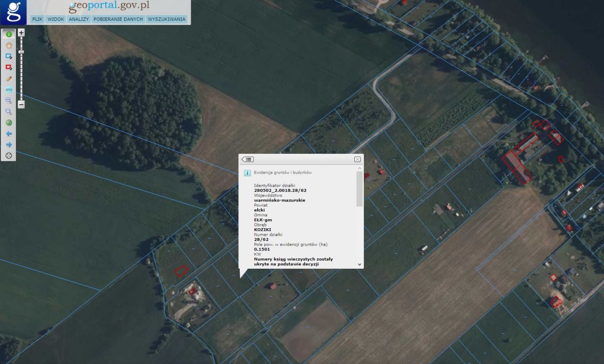The width and height of the screenshot is (604, 364).
Task: Click the parcel identifier 280502_2.0018.28/62
Action: [x=280, y=190]
